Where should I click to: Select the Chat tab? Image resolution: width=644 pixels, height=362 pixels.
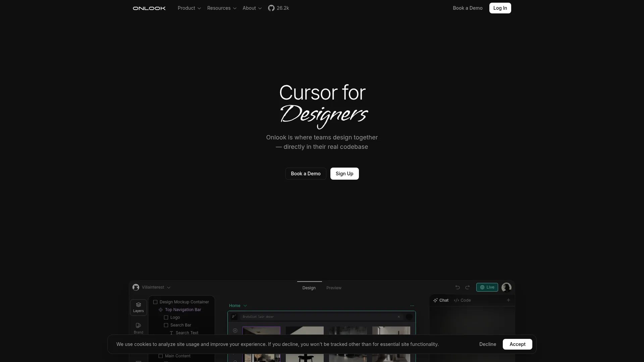click(441, 300)
